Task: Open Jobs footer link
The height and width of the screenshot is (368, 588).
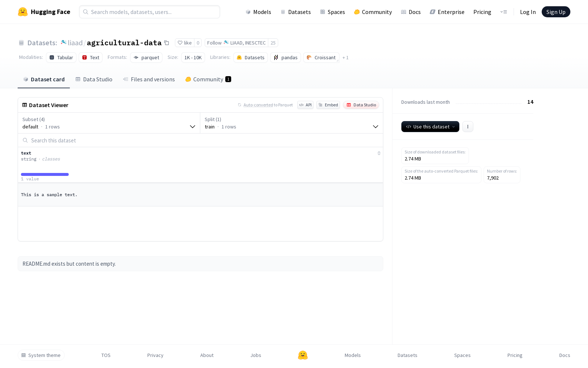Action: tap(256, 355)
